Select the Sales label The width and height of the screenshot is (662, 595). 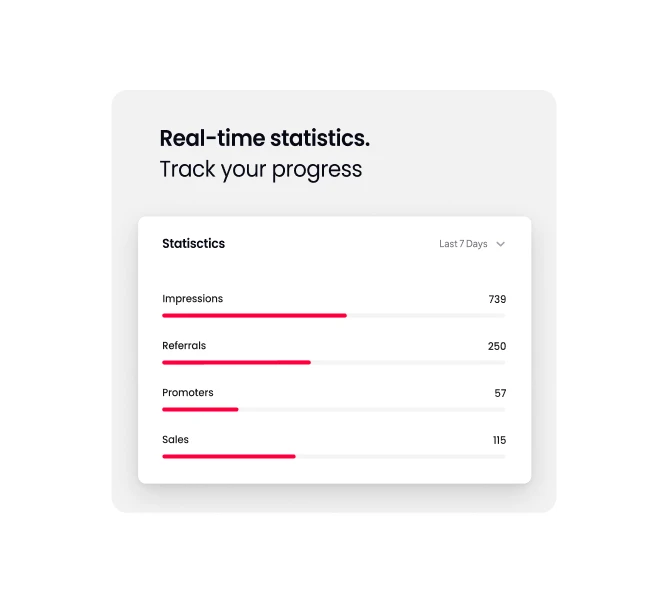[175, 440]
